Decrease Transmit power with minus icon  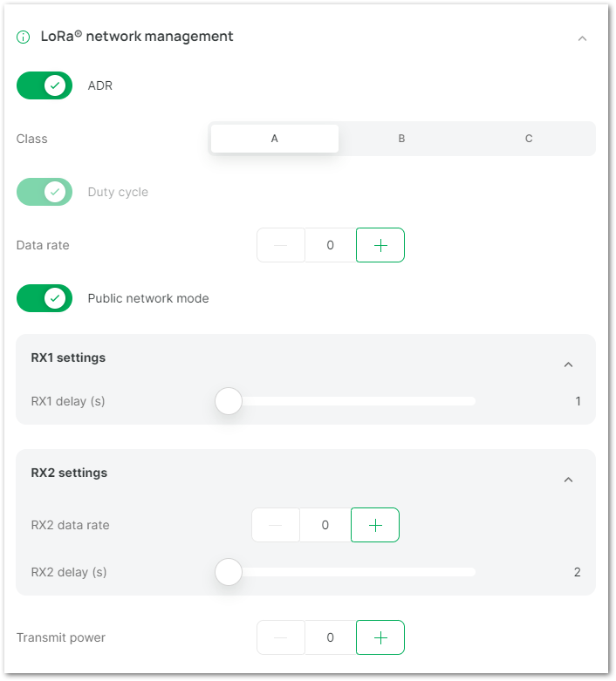point(281,637)
